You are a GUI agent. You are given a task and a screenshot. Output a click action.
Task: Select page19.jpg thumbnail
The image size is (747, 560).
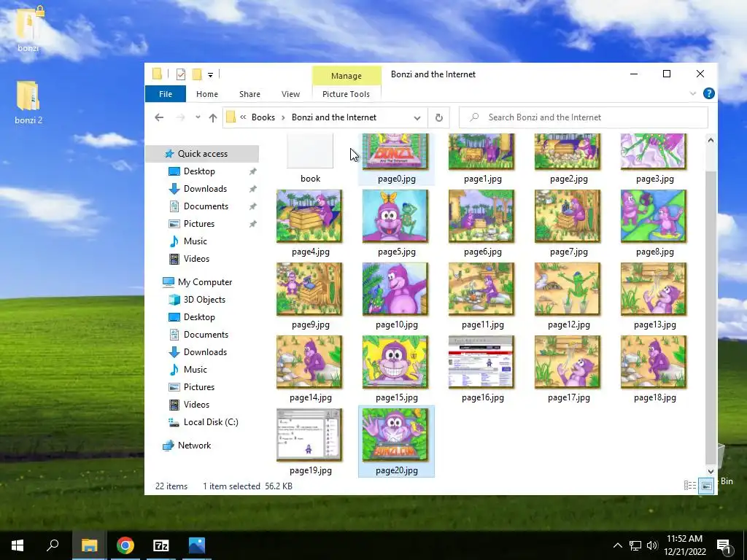pyautogui.click(x=309, y=435)
